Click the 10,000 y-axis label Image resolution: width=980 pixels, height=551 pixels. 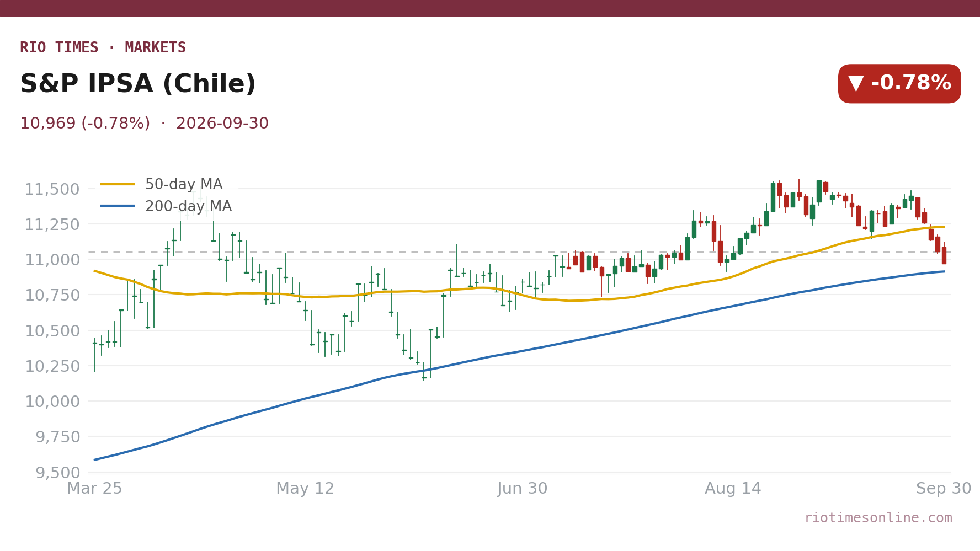pos(52,402)
